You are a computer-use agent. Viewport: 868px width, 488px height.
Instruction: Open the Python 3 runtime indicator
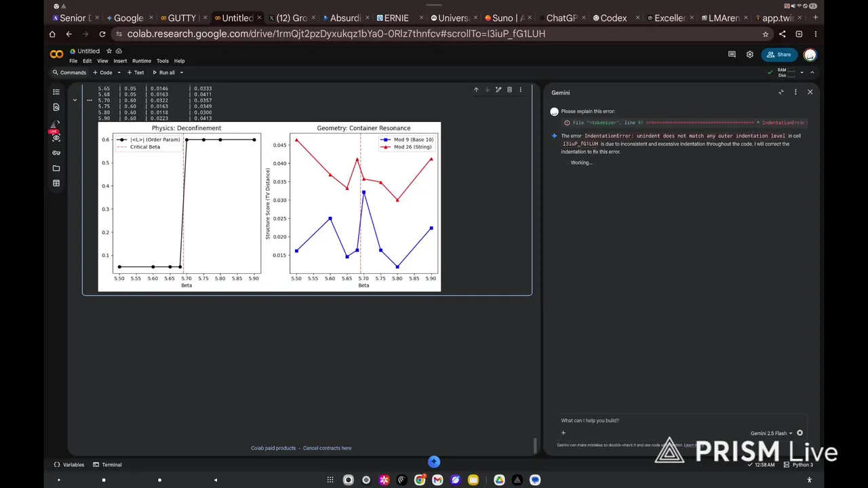click(x=798, y=465)
